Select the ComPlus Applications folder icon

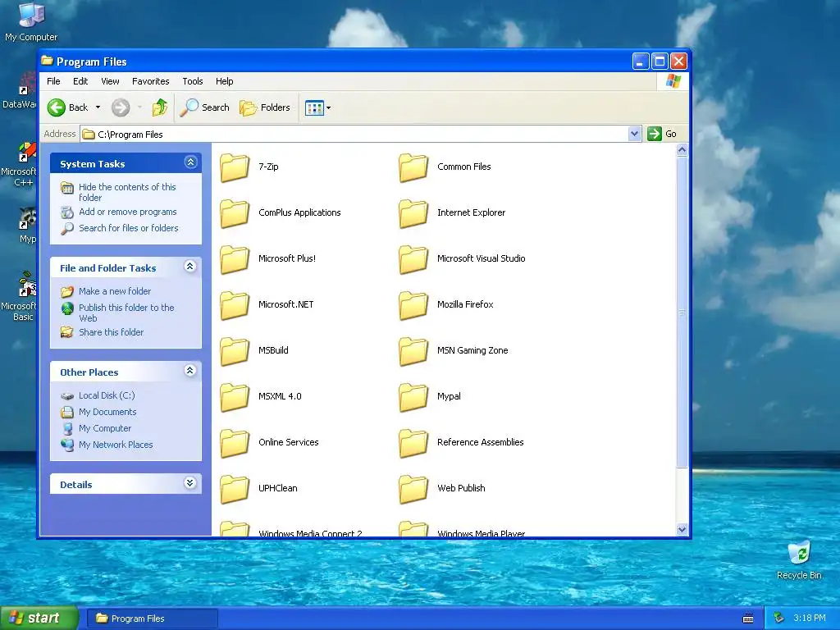[x=235, y=213]
